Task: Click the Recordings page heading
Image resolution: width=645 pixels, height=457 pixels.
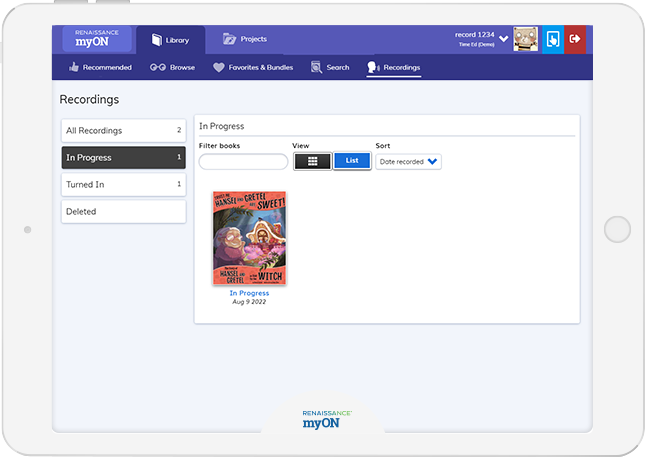Action: click(x=89, y=100)
